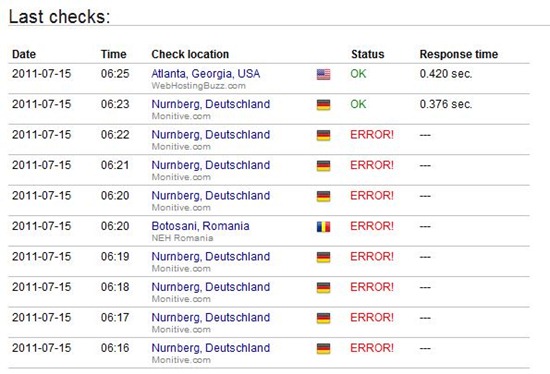Click the OK status for Atlanta check
Image resolution: width=550 pixels, height=374 pixels.
358,74
